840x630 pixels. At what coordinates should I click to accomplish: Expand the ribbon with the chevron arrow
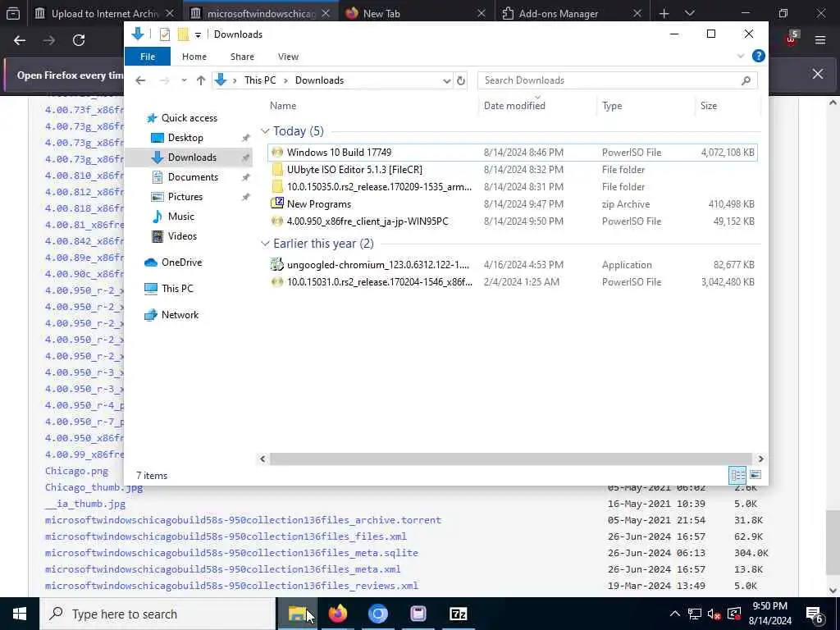(741, 56)
